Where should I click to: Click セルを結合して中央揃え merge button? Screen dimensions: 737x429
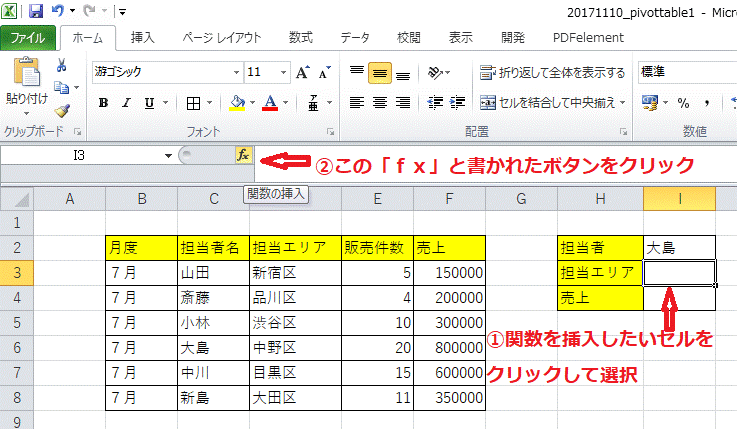[553, 103]
